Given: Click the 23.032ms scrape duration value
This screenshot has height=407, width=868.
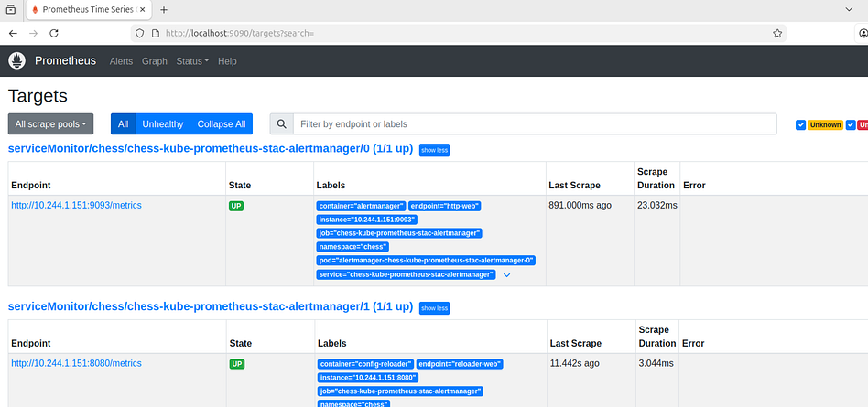Looking at the screenshot, I should pos(657,205).
